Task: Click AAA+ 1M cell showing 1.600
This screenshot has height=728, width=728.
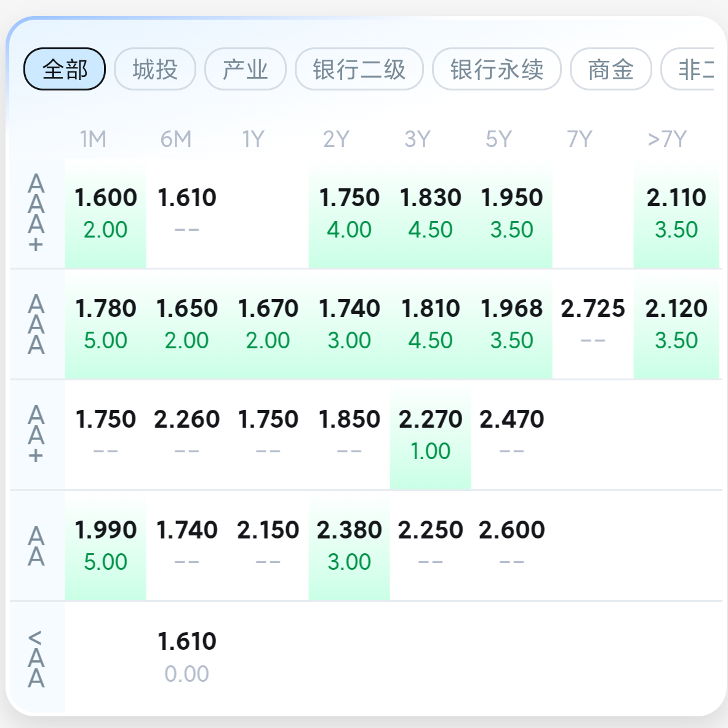Action: tap(105, 213)
